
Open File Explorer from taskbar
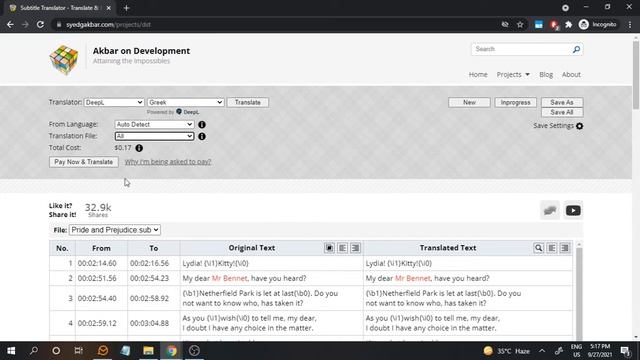click(148, 351)
